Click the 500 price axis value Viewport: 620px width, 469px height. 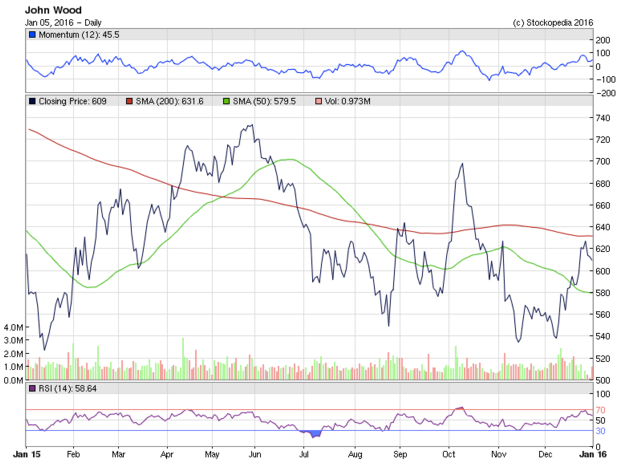[603, 380]
